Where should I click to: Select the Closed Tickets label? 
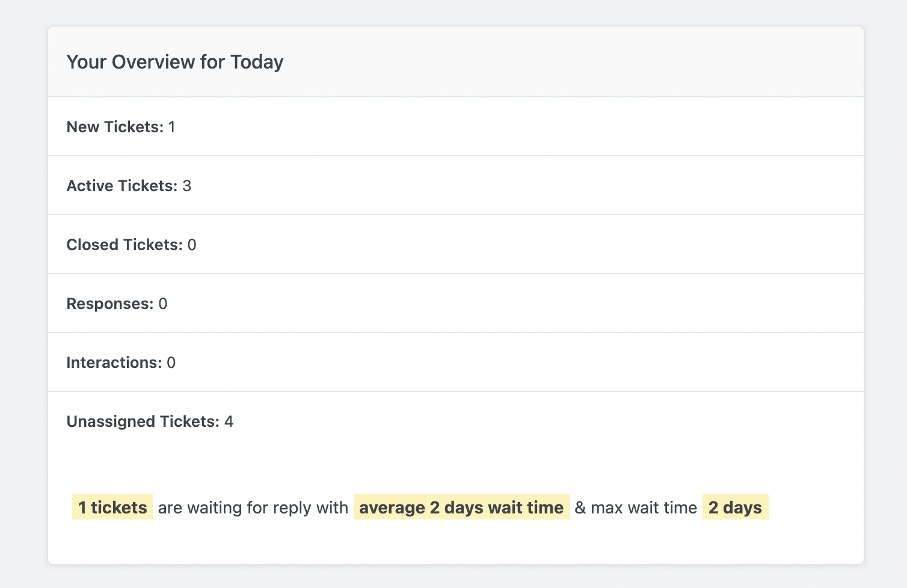coord(124,245)
